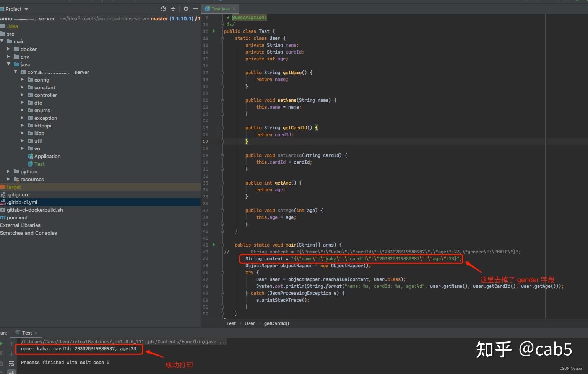The width and height of the screenshot is (588, 374).
Task: Run Test class from line 11 gutter
Action: (x=214, y=31)
